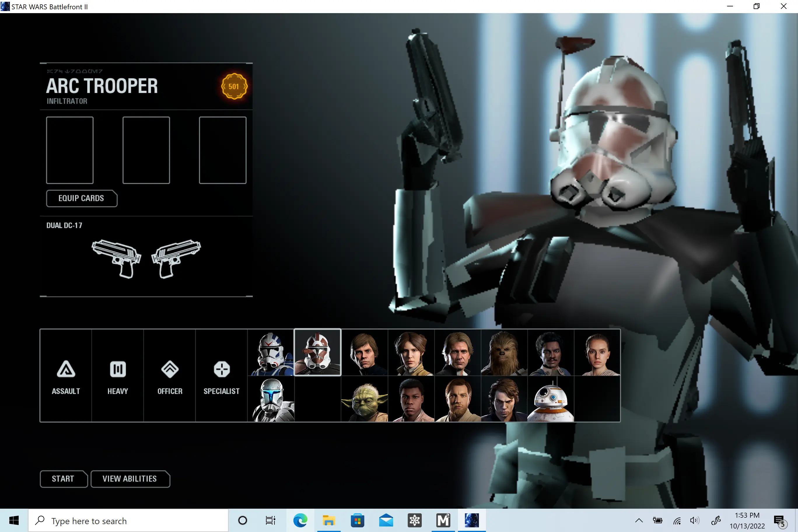Open the snowflake app on taskbar
The height and width of the screenshot is (532, 798).
(x=415, y=520)
